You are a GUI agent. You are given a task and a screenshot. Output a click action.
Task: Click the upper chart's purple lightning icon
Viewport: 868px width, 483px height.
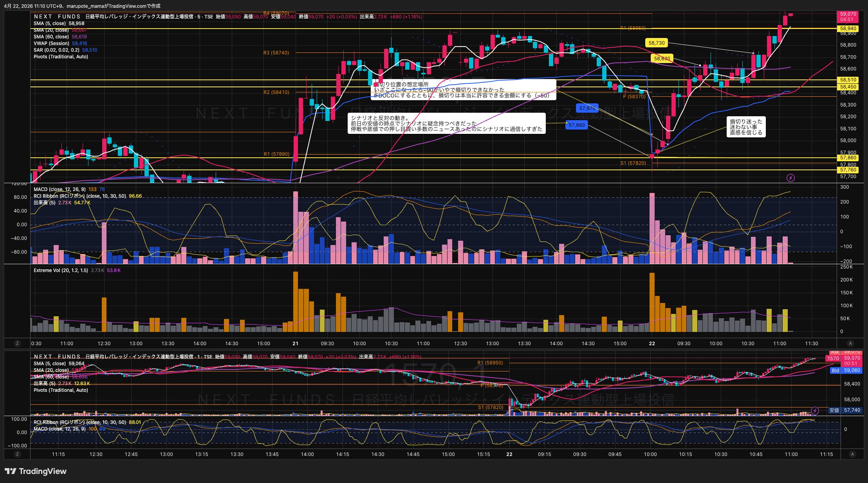click(x=790, y=178)
